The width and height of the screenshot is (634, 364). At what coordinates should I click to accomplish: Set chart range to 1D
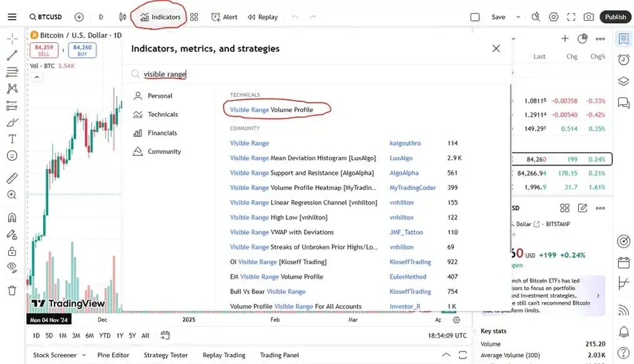[x=36, y=335]
